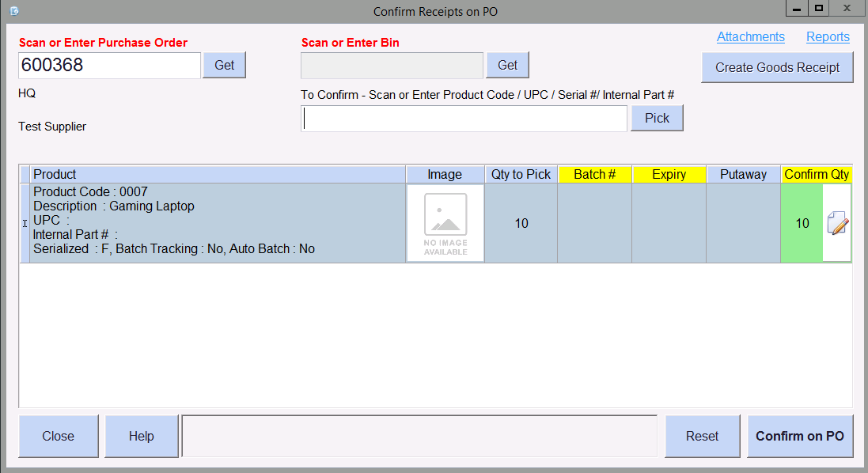Click the Batch # column header
Viewport: 868px width, 473px height.
click(594, 175)
